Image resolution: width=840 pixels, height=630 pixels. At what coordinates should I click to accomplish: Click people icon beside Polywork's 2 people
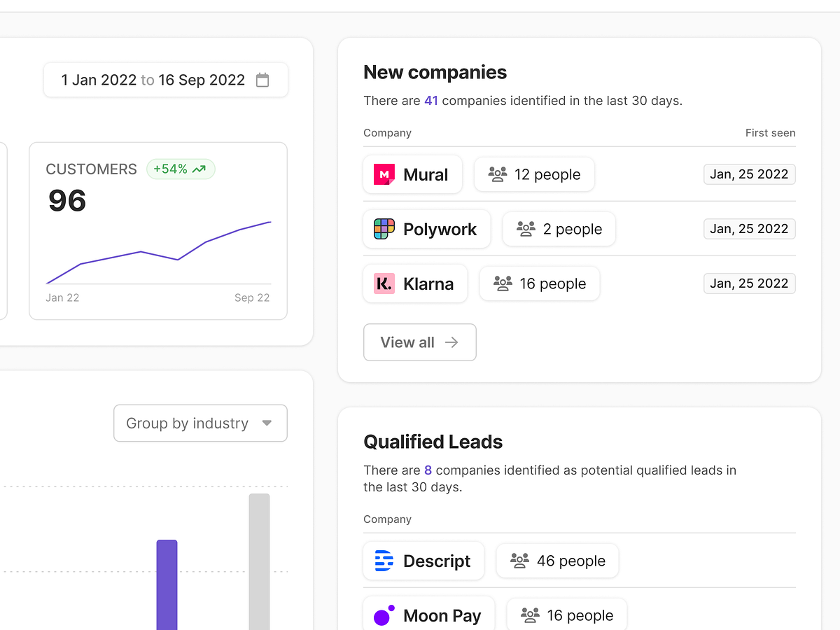pyautogui.click(x=526, y=229)
